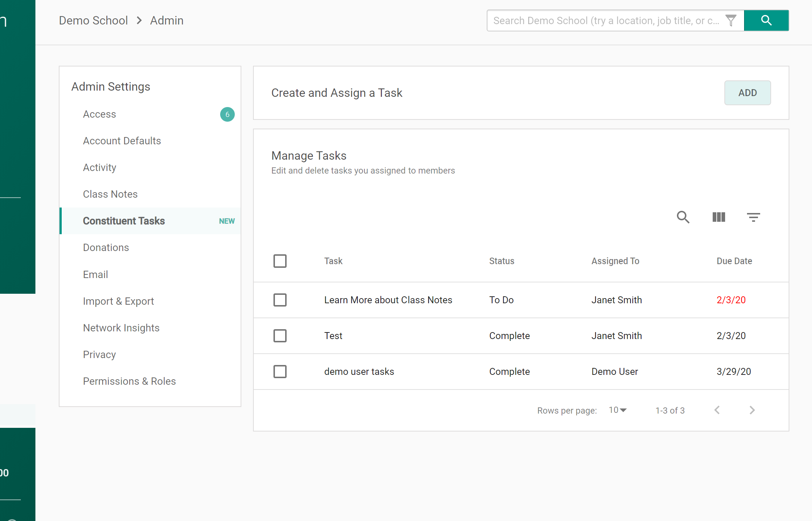Click the funnel filter icon in the search bar
Image resolution: width=812 pixels, height=521 pixels.
[731, 20]
